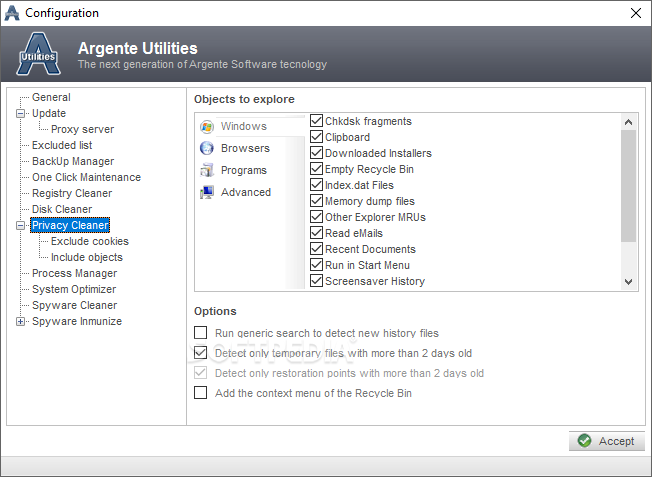Enable Run generic search option
The width and height of the screenshot is (652, 477).
[200, 333]
